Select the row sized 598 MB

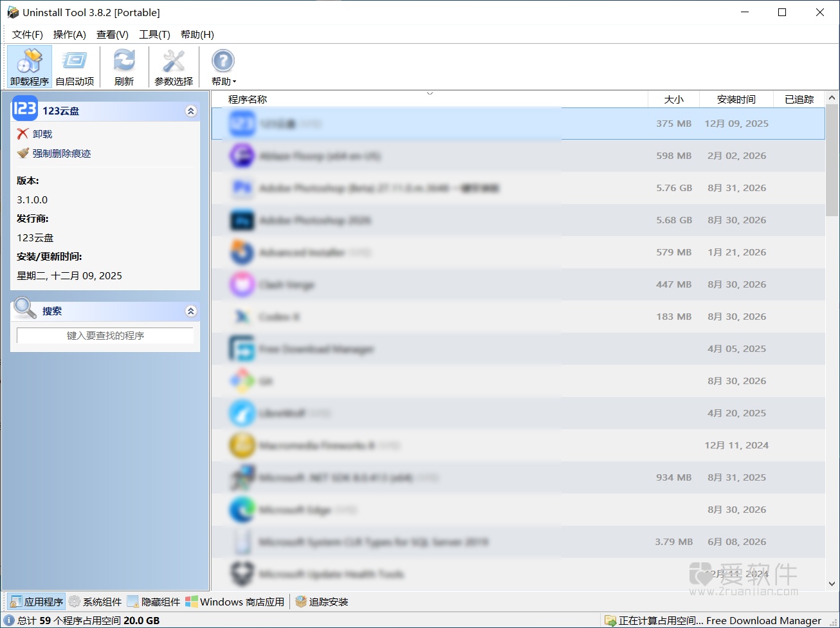518,156
